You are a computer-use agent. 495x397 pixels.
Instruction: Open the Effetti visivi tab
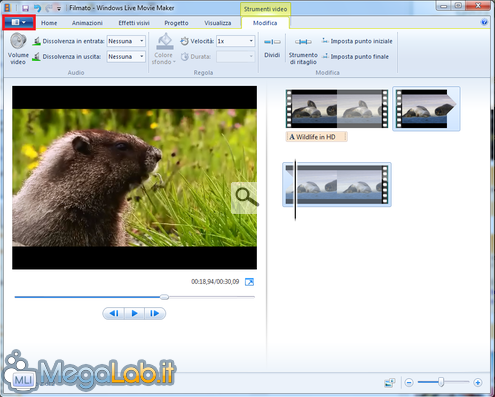point(134,23)
